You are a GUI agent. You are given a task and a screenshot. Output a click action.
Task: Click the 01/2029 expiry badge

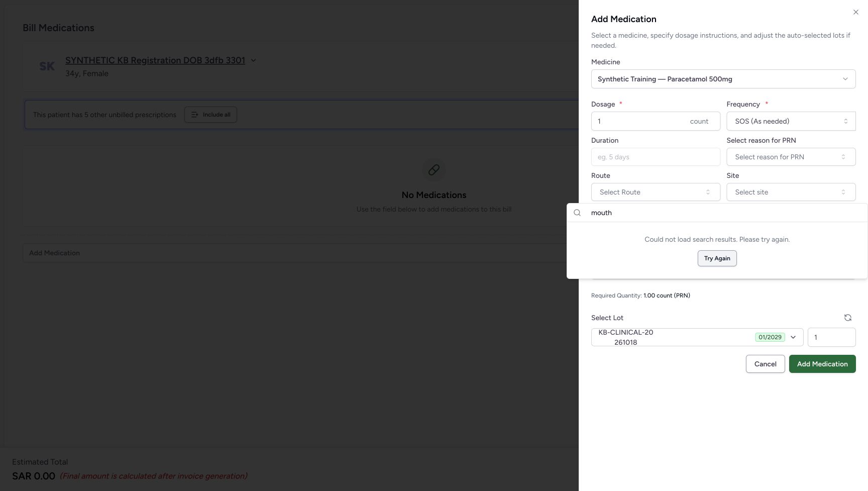[x=770, y=337]
